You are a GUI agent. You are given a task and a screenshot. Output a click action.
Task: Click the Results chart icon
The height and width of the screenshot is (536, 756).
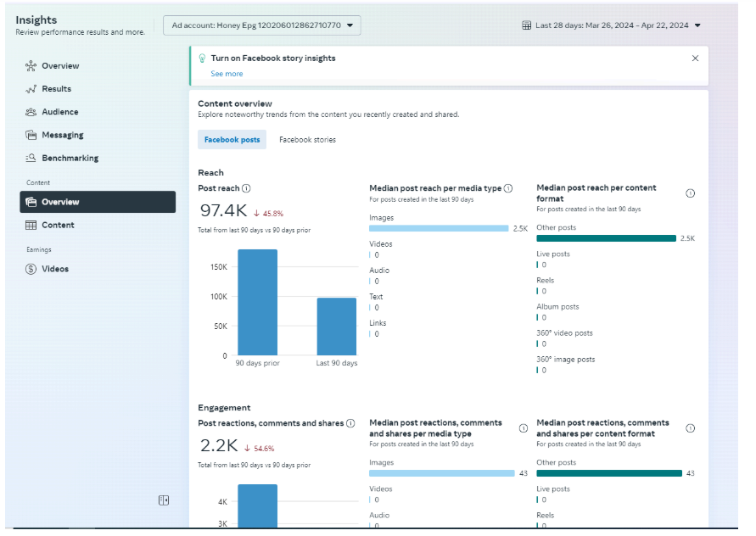click(31, 89)
